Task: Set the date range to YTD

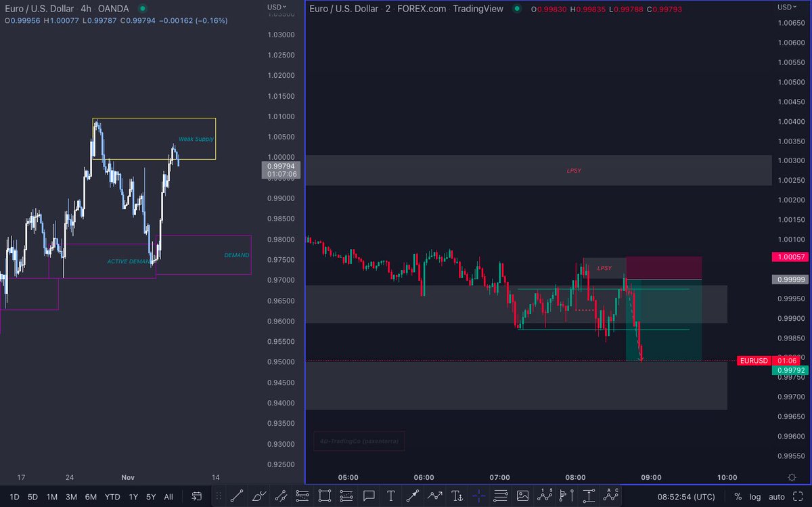Action: [x=112, y=497]
